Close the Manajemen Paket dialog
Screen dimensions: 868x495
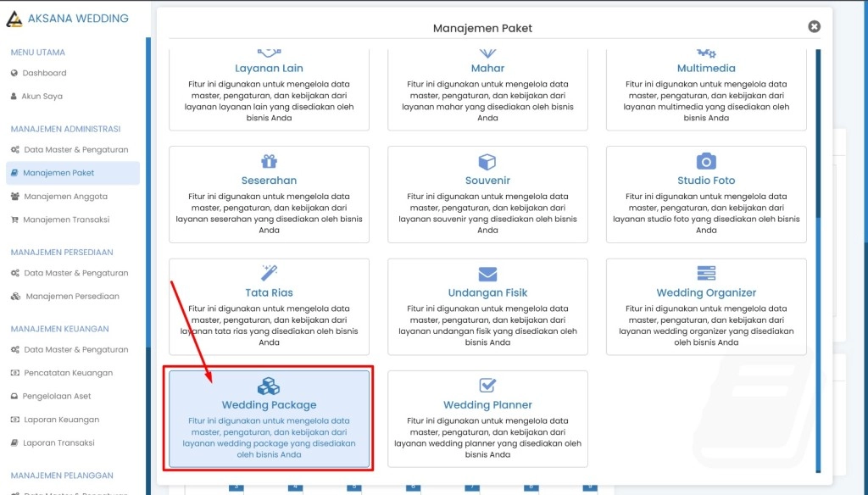coord(814,27)
